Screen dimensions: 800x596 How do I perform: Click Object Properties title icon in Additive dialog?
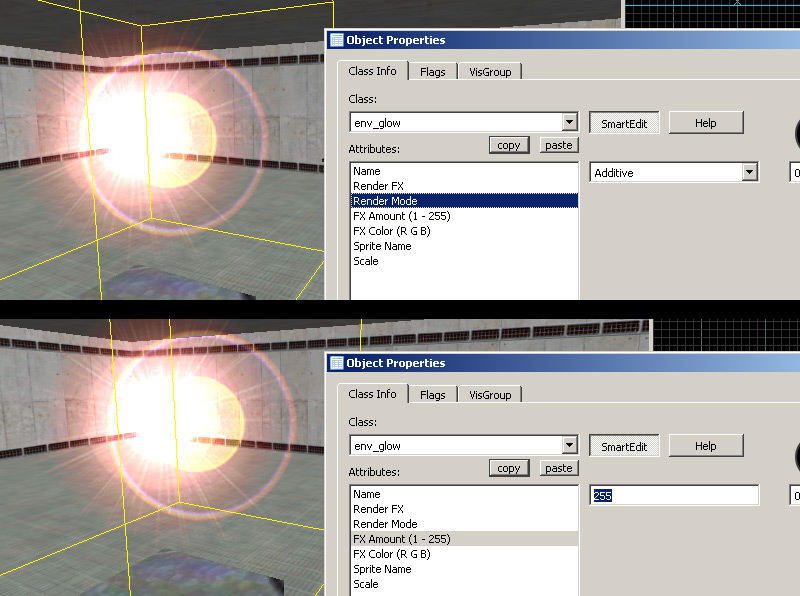coord(337,40)
